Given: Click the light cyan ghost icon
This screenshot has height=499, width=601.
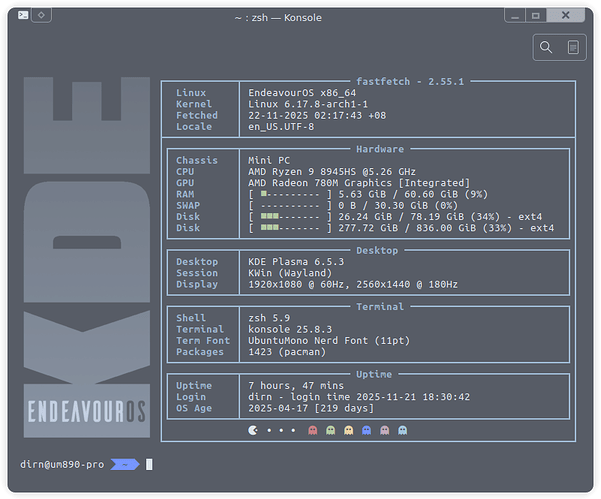Looking at the screenshot, I should click(x=402, y=430).
